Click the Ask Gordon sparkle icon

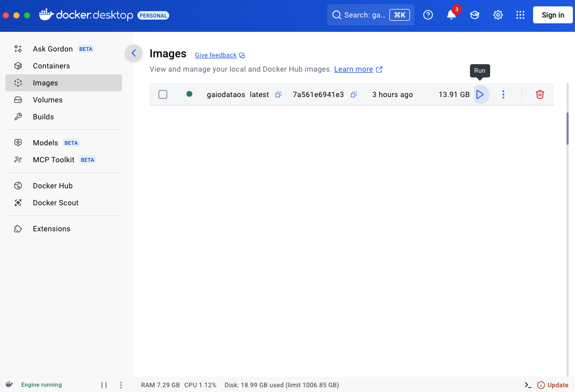point(18,49)
